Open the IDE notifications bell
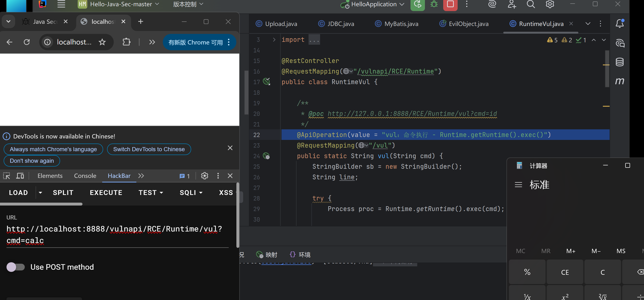The height and width of the screenshot is (300, 644). coord(619,24)
